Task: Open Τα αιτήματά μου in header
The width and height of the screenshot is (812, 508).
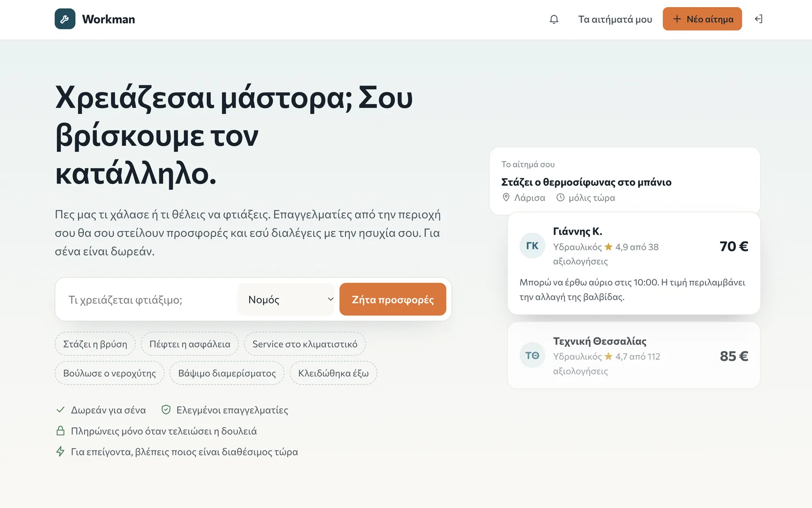Action: pyautogui.click(x=615, y=19)
